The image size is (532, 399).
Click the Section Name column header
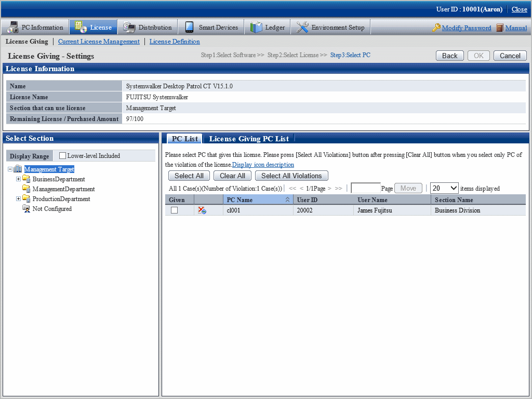(478, 200)
